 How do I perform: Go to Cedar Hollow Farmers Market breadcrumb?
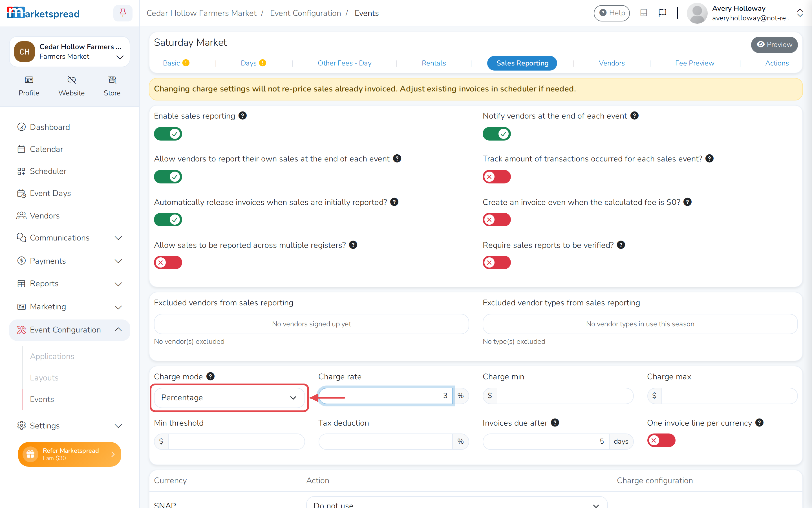(201, 13)
